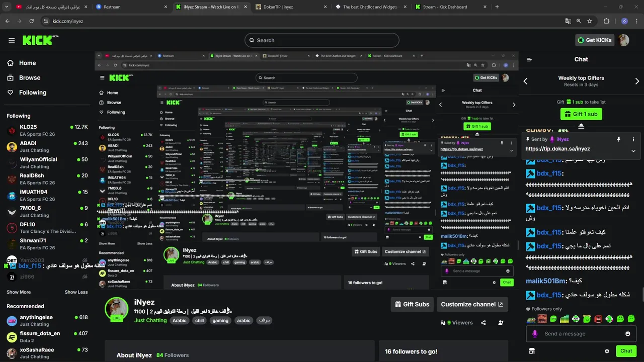This screenshot has width=644, height=362.
Task: Click the main Search box
Action: pos(322,40)
